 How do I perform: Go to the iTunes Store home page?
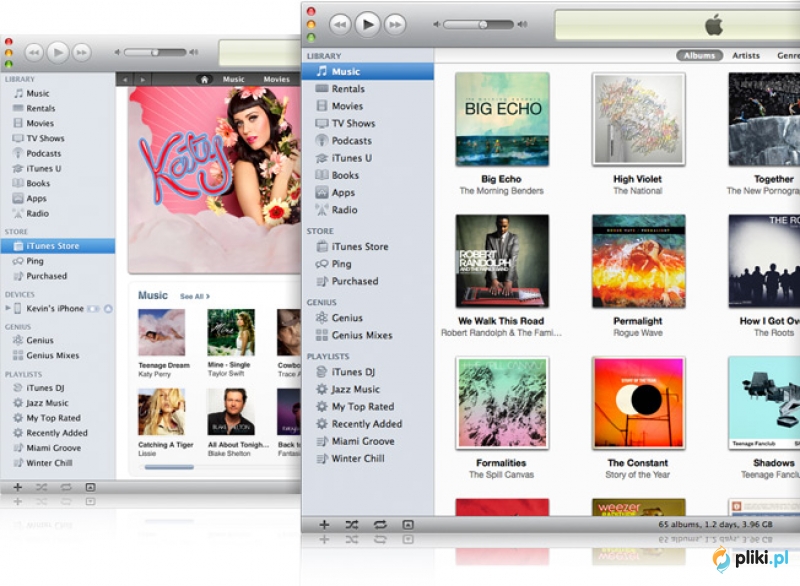[204, 80]
